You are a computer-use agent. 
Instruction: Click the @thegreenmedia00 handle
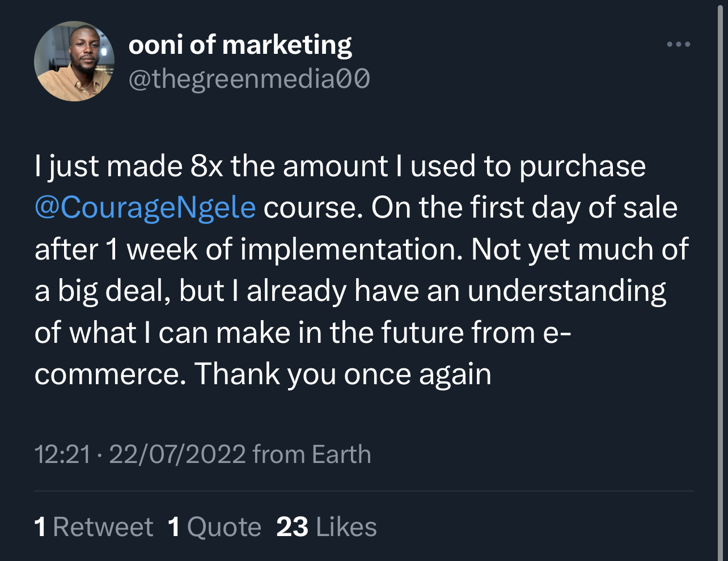click(x=249, y=79)
